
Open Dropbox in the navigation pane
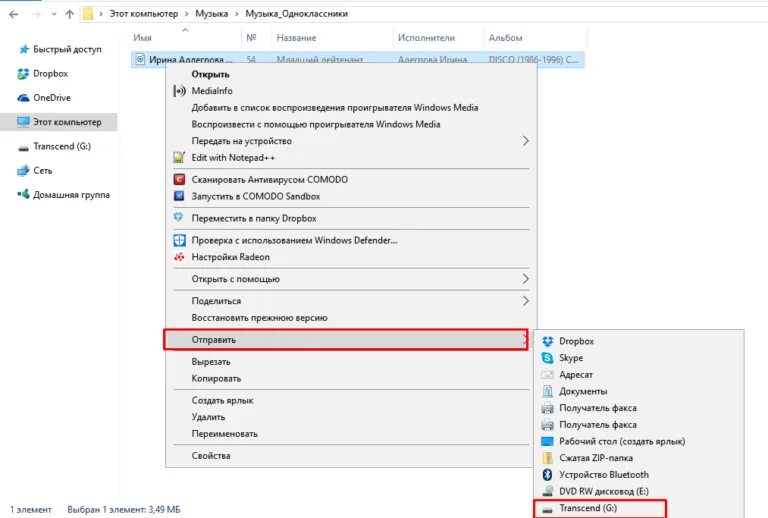tap(43, 73)
